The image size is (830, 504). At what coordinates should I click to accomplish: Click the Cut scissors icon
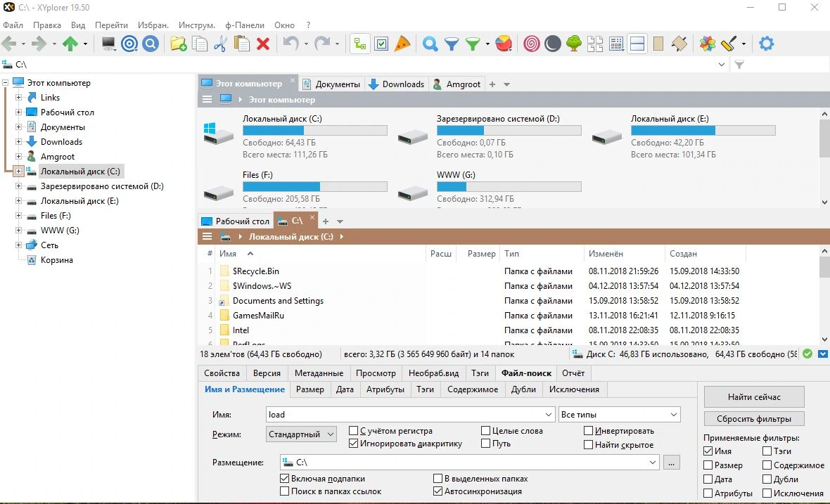220,44
